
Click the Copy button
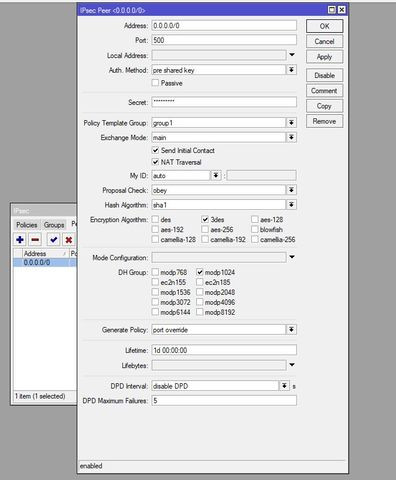click(x=324, y=106)
